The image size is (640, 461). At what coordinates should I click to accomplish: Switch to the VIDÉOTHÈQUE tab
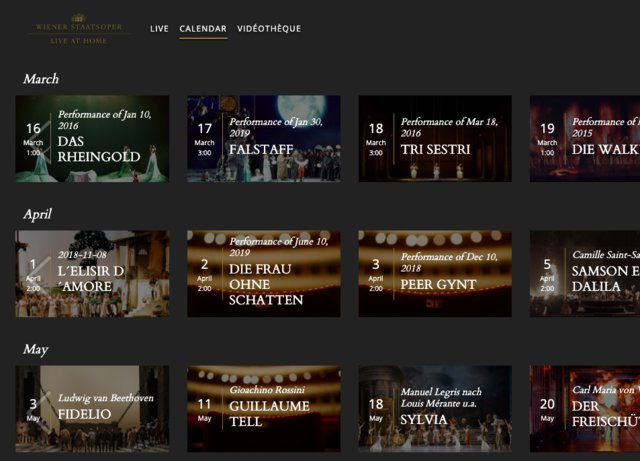[269, 29]
